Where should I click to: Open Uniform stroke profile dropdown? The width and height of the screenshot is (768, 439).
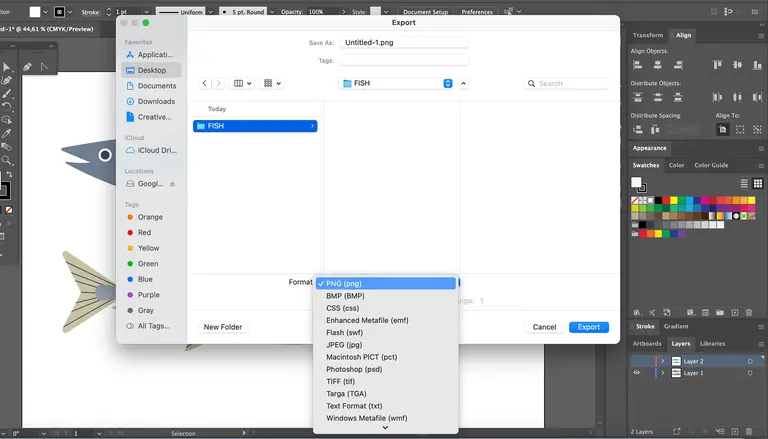tap(211, 12)
